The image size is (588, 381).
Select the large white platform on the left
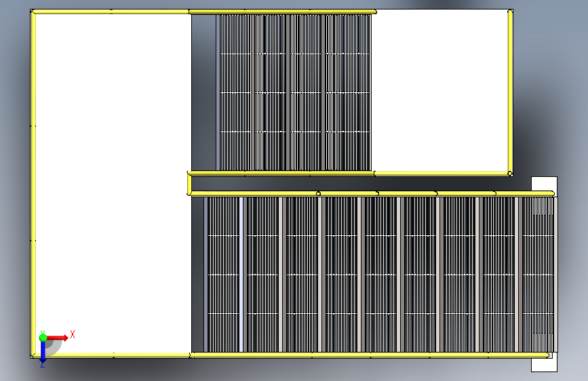point(113,183)
